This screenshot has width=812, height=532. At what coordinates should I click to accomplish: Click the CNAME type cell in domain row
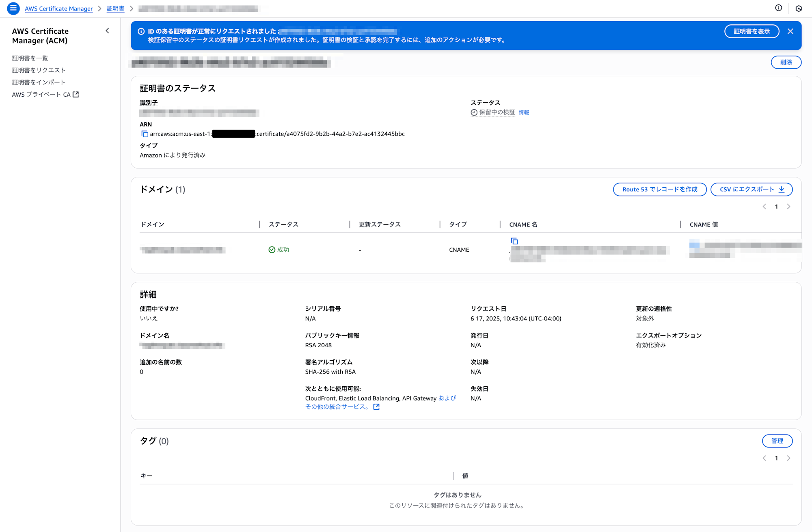tap(459, 250)
